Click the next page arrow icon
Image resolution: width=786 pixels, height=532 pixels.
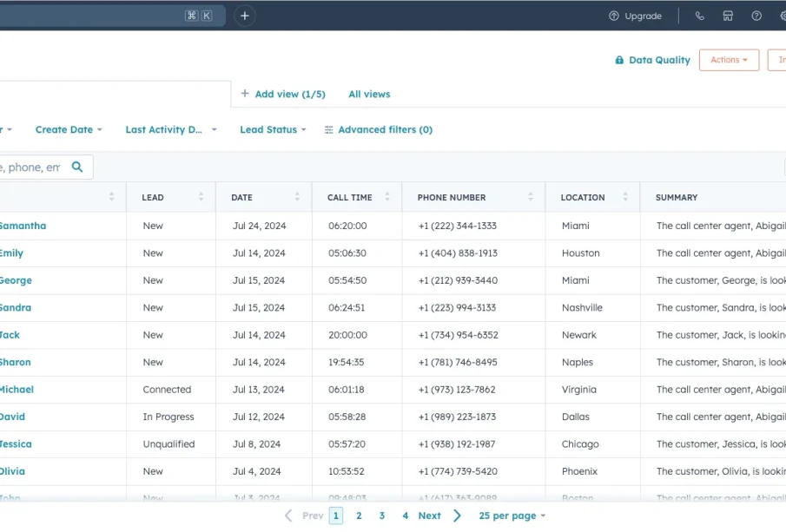(458, 516)
